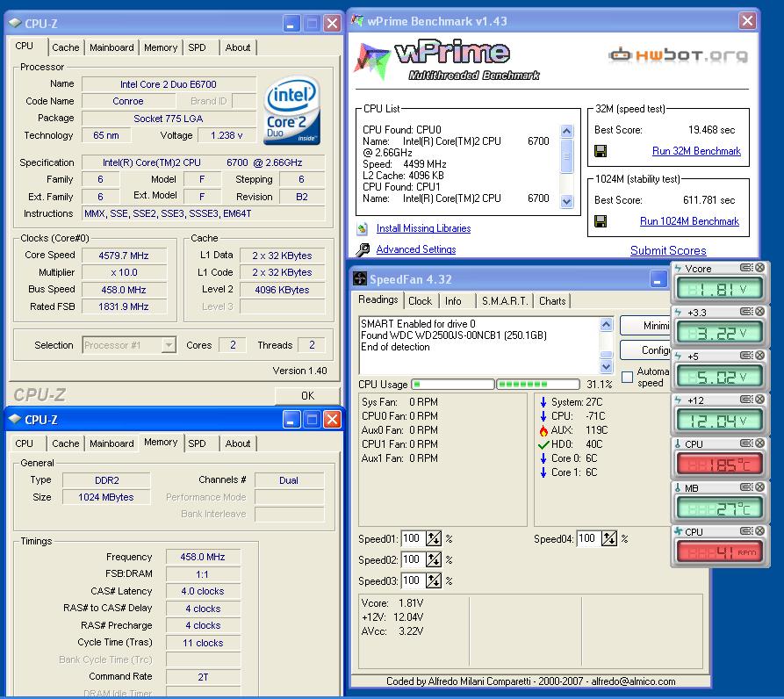
Task: Click the fan icon on CPU RPM gadget
Action: 678,531
